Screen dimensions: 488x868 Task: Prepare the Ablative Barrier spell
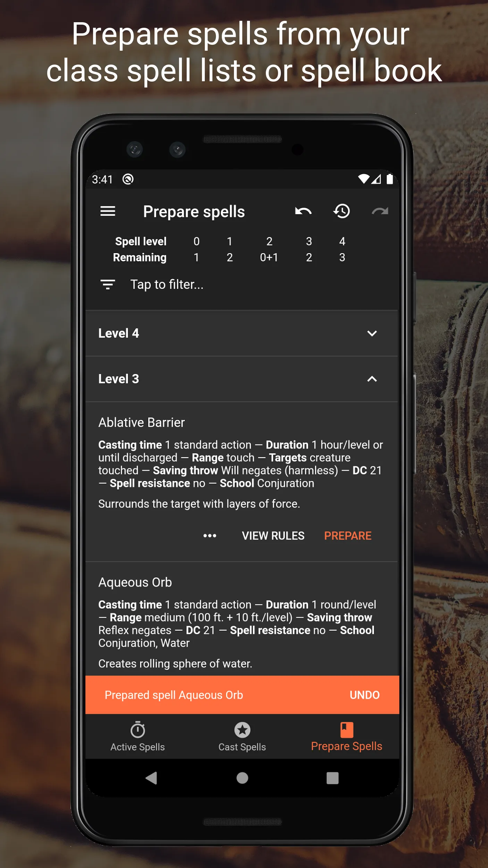click(348, 536)
